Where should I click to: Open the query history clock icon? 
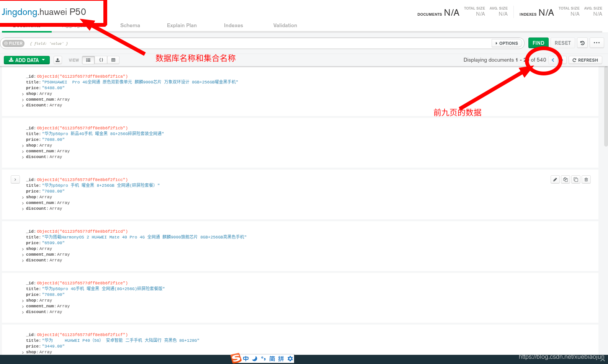[582, 43]
